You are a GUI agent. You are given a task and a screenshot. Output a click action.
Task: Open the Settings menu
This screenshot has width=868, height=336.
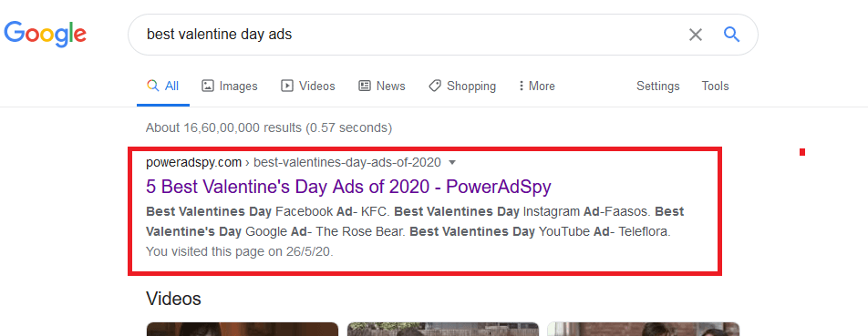[x=657, y=87]
